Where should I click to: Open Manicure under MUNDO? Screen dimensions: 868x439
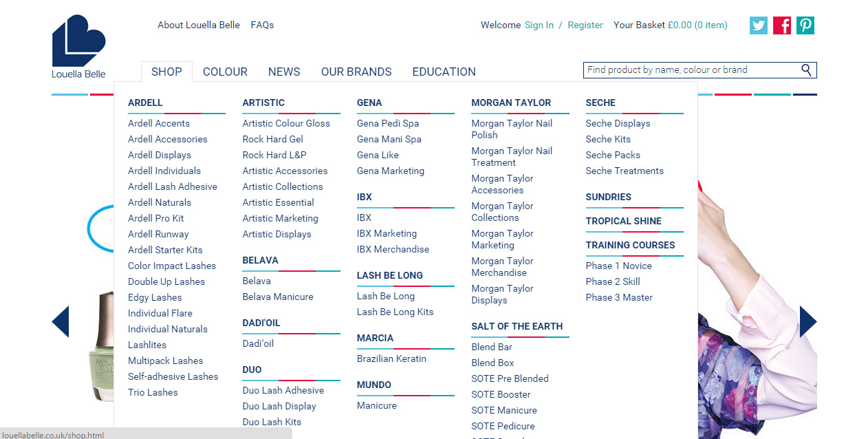[377, 405]
